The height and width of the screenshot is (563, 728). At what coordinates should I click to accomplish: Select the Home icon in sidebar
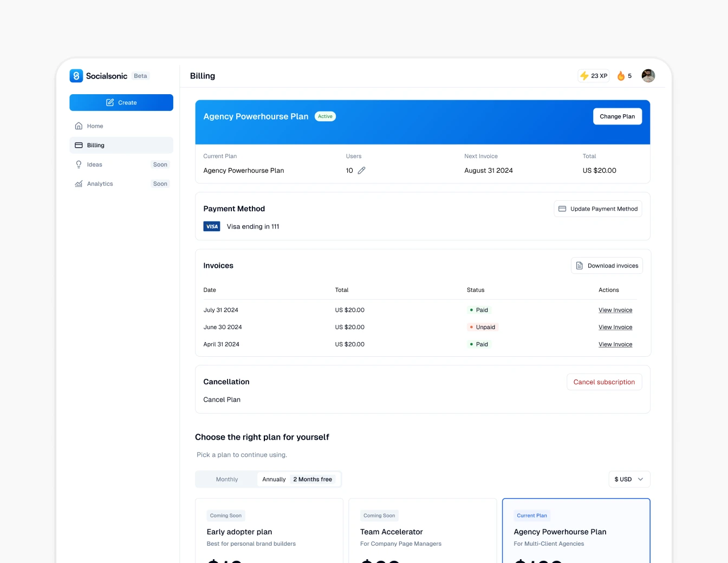(78, 126)
